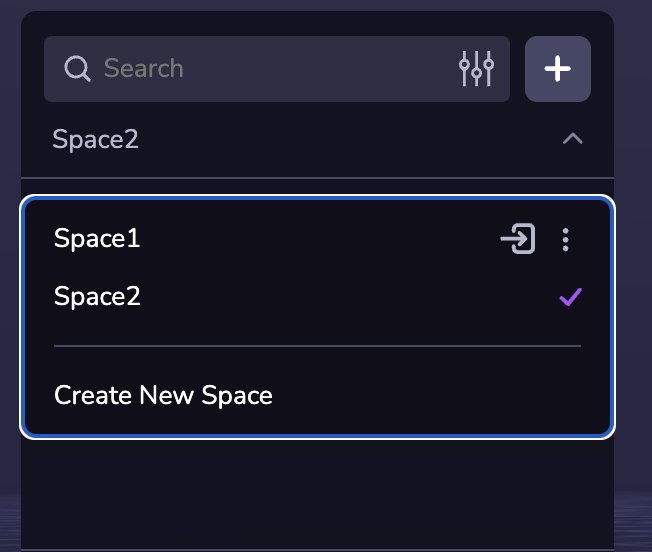Toggle the currently checked Space2 selection

570,297
